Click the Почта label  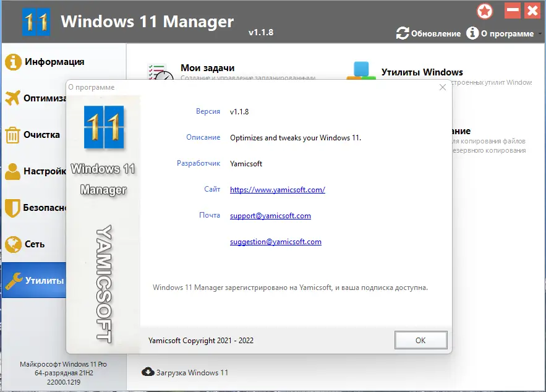point(209,215)
